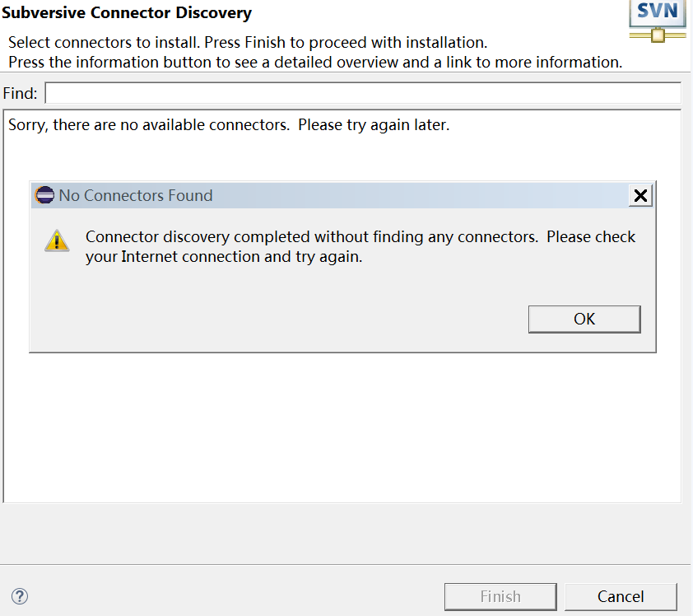The image size is (693, 616).
Task: Focus the Find text field
Action: pyautogui.click(x=363, y=93)
